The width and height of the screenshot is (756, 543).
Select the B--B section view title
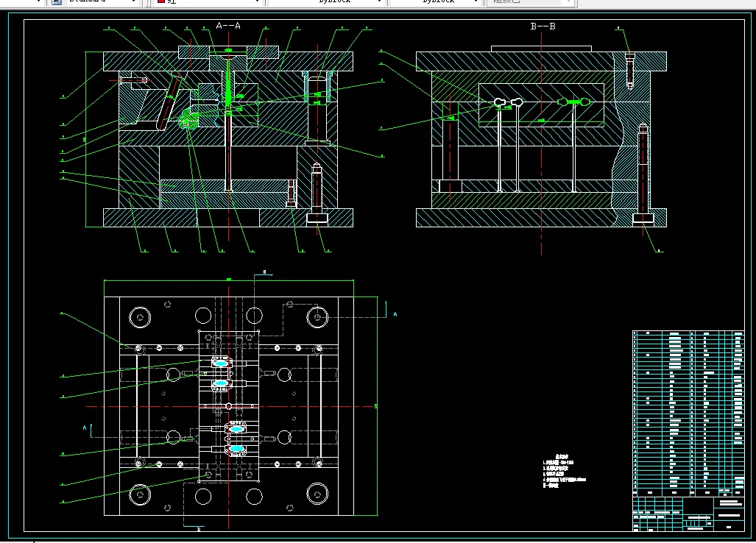point(543,26)
